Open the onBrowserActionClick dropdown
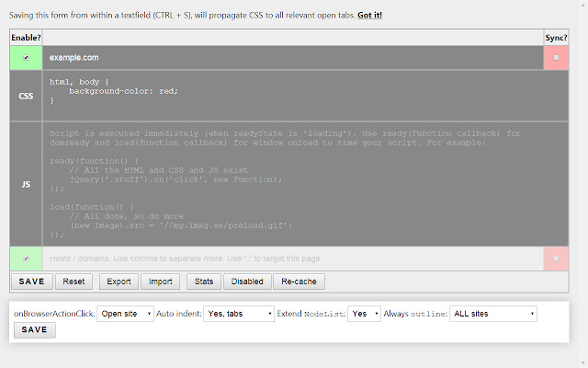 (125, 314)
